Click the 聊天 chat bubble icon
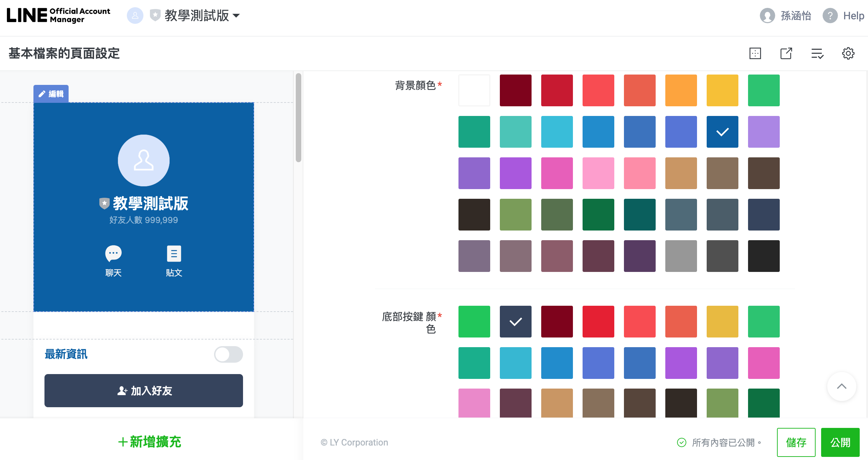This screenshot has width=868, height=460. [x=113, y=254]
